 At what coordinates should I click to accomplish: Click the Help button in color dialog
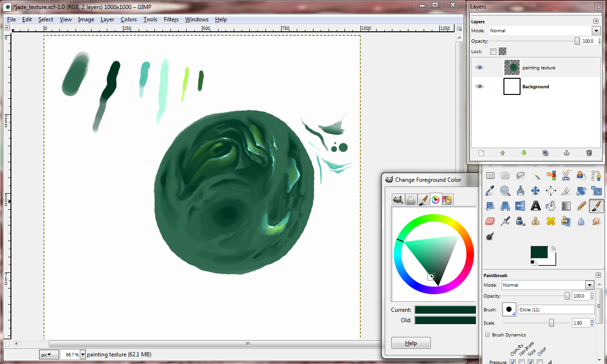[x=411, y=343]
